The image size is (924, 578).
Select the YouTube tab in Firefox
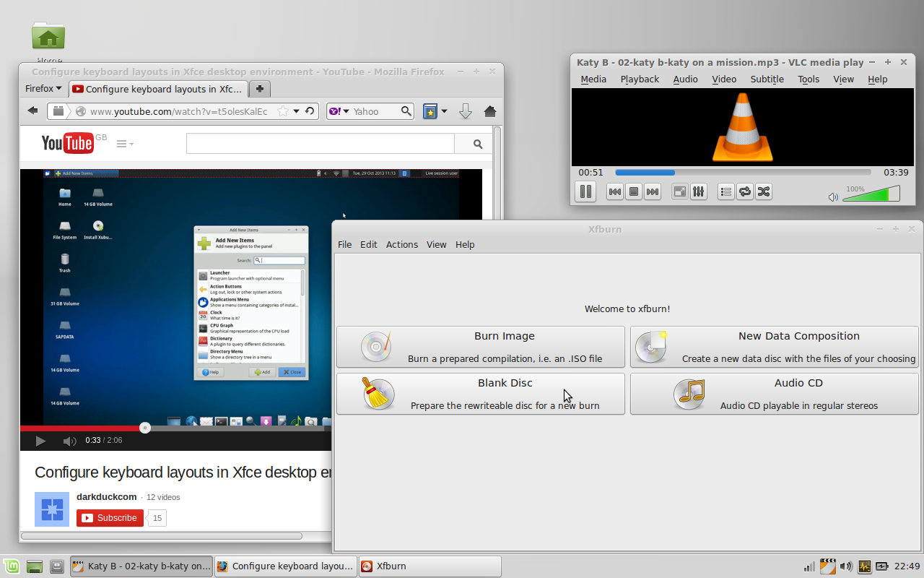pyautogui.click(x=159, y=89)
